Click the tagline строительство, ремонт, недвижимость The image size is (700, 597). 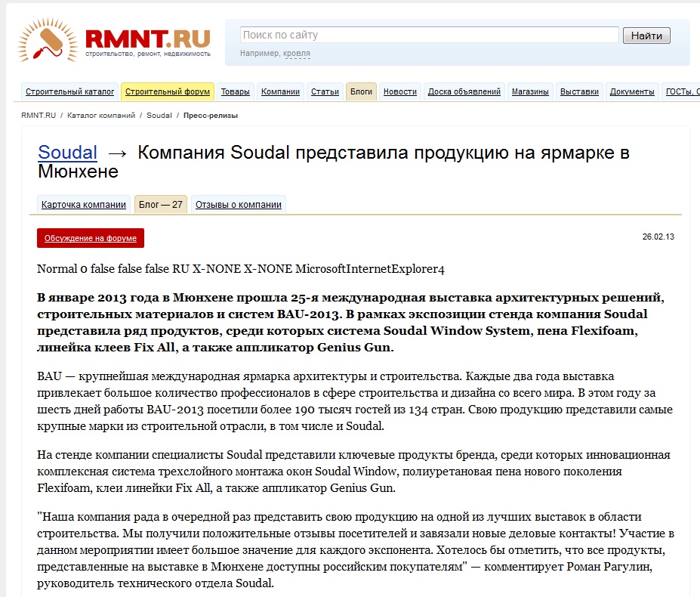[x=148, y=54]
